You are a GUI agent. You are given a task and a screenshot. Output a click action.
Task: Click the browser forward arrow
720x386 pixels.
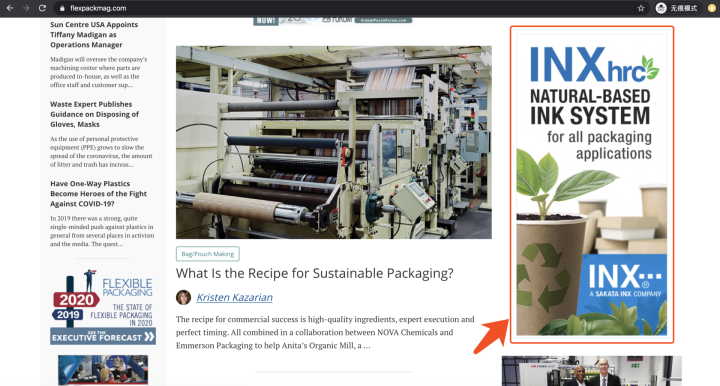pyautogui.click(x=26, y=8)
